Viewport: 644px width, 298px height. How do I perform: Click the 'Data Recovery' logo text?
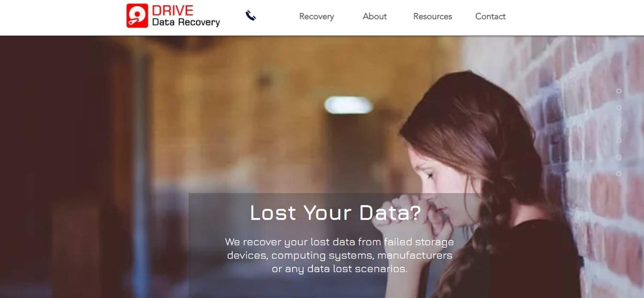(186, 22)
